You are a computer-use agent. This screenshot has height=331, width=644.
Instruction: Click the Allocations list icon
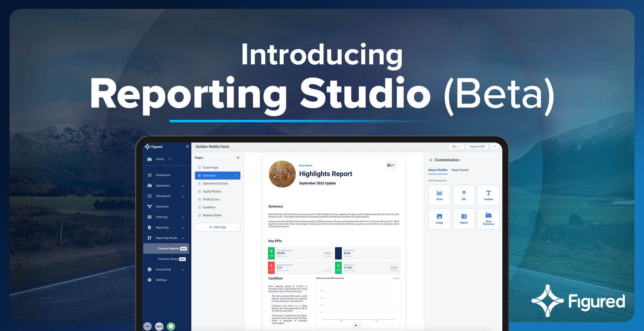(x=149, y=196)
